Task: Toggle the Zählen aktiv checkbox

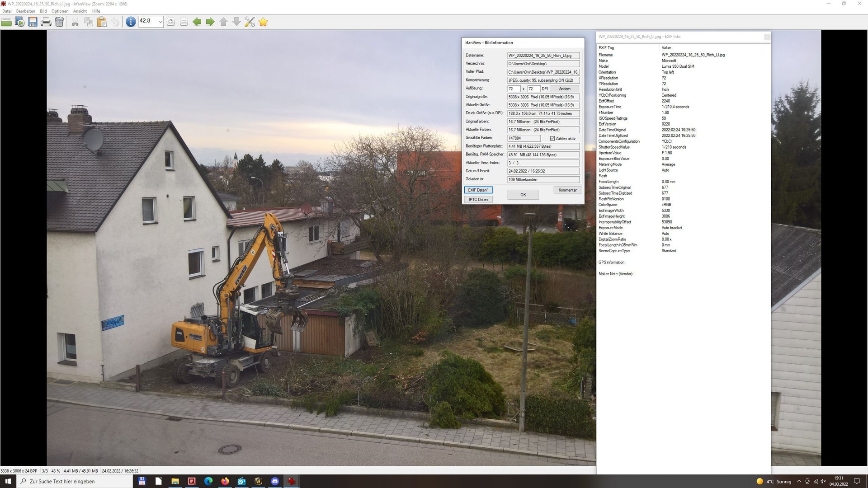Action: (552, 138)
